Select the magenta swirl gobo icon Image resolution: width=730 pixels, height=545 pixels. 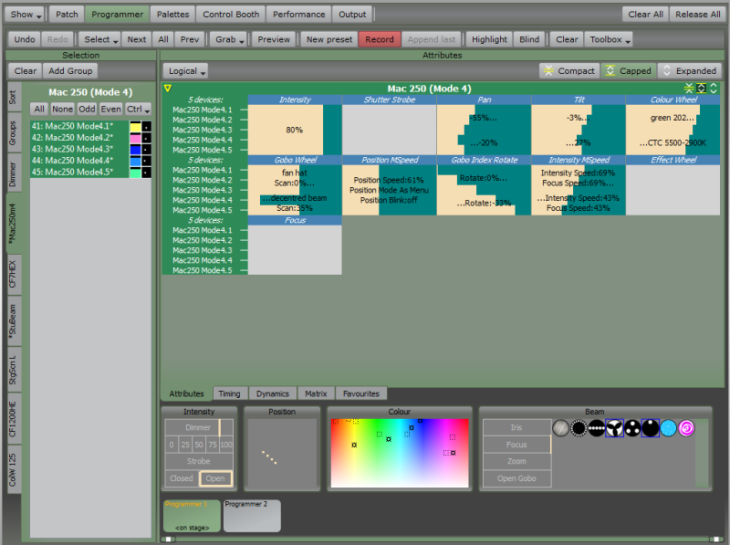(686, 428)
